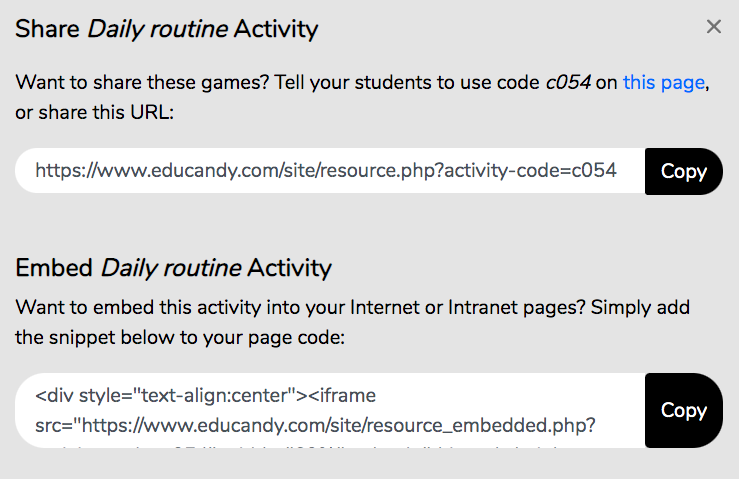This screenshot has width=739, height=479.
Task: Copy the embed code snippet
Action: (684, 410)
